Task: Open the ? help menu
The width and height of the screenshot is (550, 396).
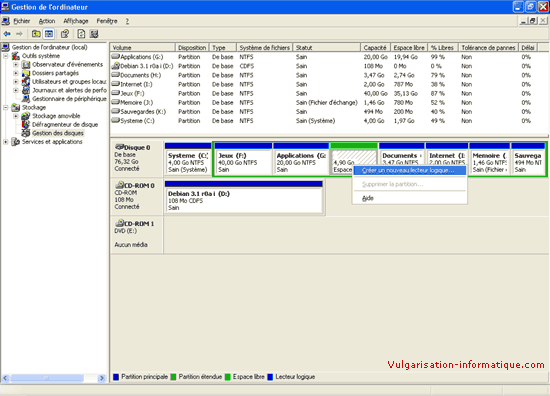Action: (x=127, y=21)
